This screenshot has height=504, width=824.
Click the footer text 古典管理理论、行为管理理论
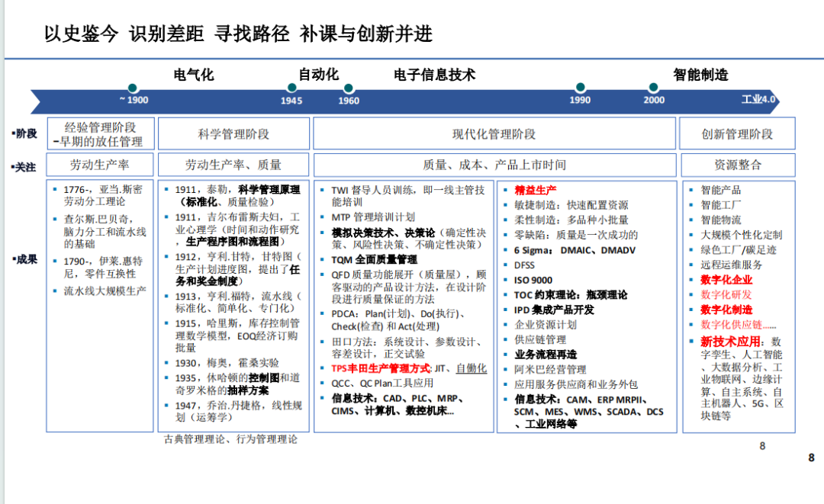[x=228, y=438]
